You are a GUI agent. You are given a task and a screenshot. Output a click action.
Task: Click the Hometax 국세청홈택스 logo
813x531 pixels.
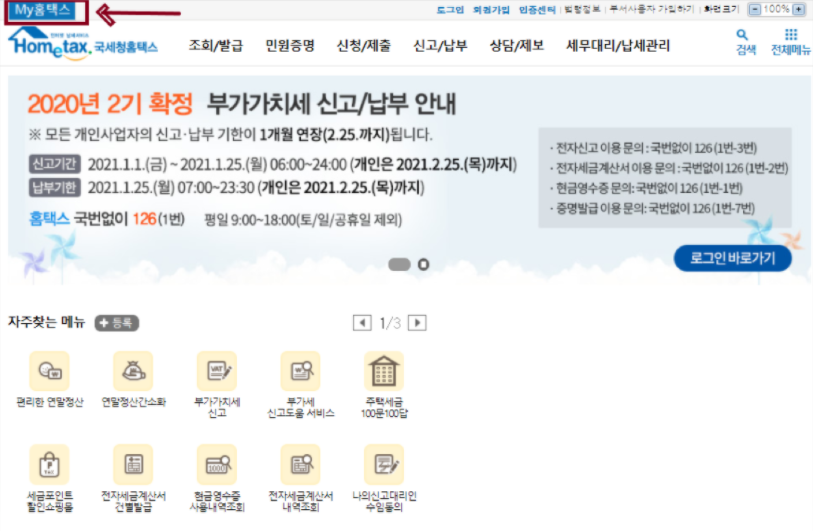coord(83,44)
